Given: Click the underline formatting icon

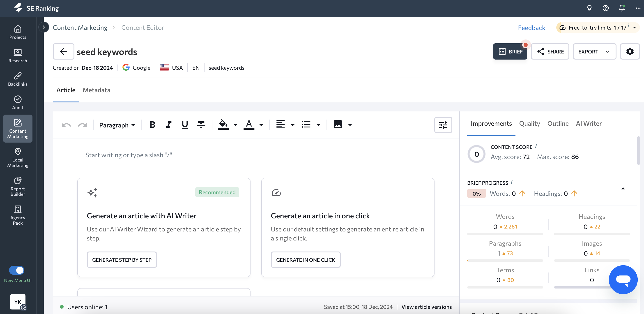Looking at the screenshot, I should click(x=185, y=125).
